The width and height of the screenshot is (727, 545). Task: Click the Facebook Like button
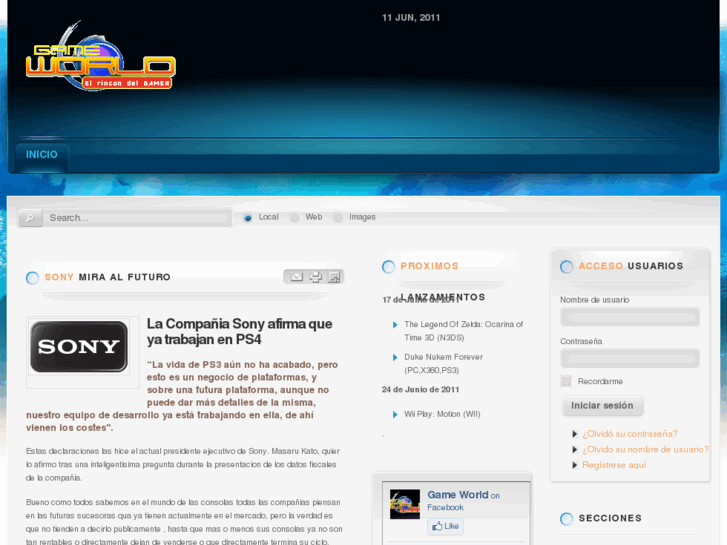coord(445,526)
